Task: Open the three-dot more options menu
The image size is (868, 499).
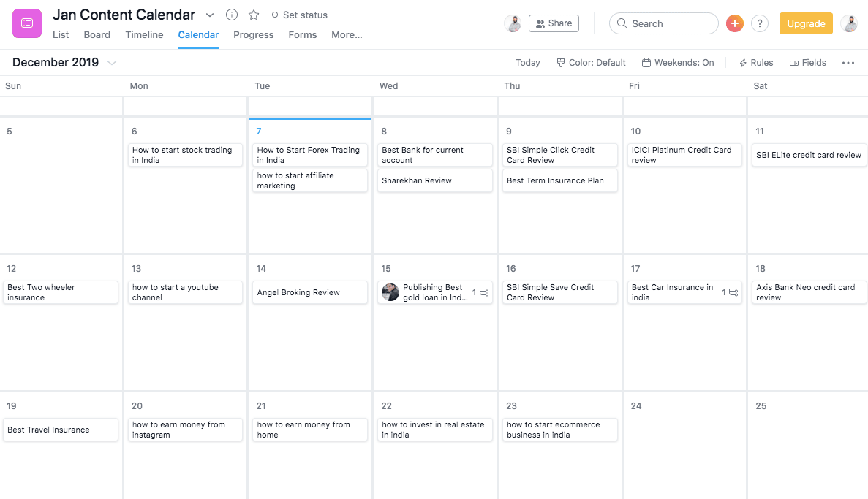Action: pyautogui.click(x=848, y=63)
